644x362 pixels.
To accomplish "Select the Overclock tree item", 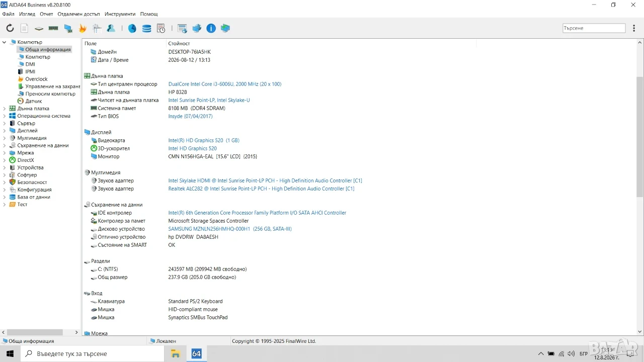I will pos(36,79).
